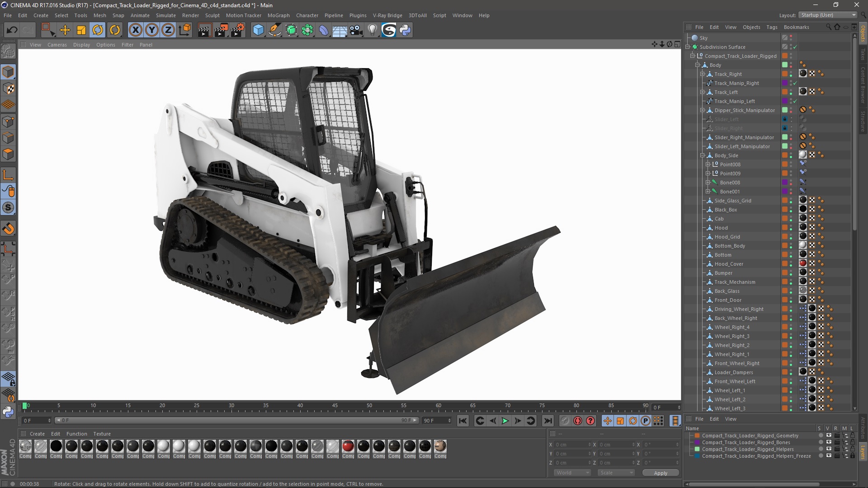Viewport: 868px width, 488px height.
Task: Open Edit Render Settings icon
Action: (238, 30)
